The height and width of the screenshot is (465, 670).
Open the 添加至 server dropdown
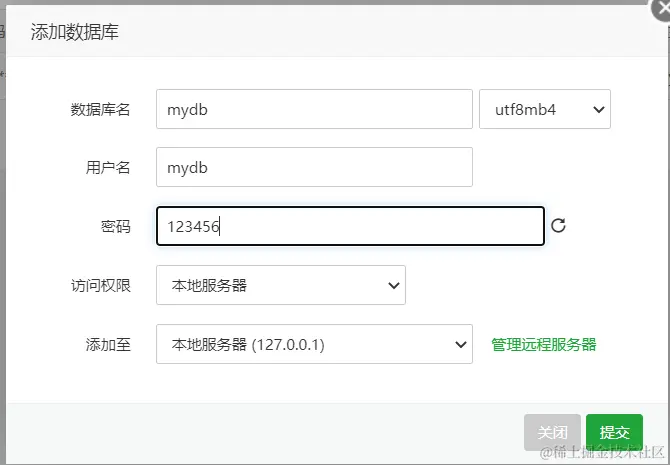click(314, 344)
